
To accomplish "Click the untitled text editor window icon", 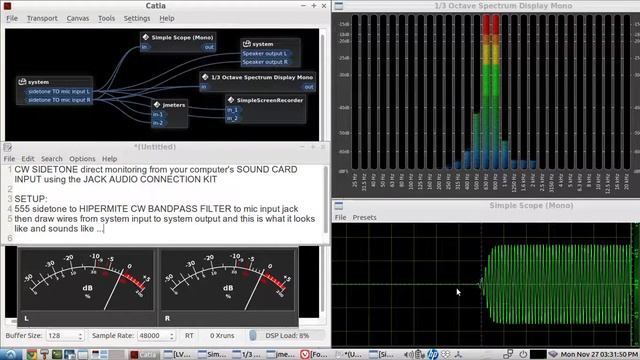I will tap(7, 147).
